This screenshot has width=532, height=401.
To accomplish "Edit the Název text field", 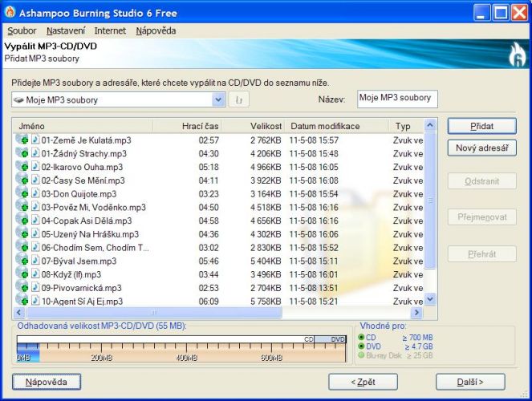I will coord(397,99).
